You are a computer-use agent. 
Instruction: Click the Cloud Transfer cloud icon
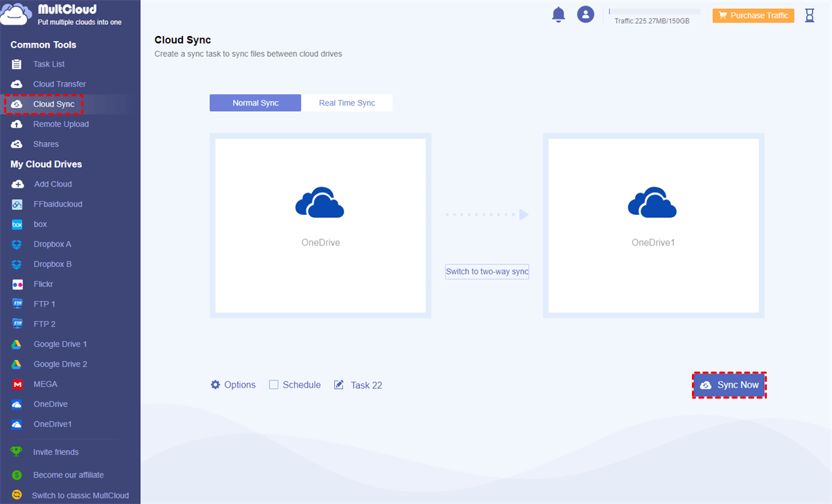pos(17,84)
